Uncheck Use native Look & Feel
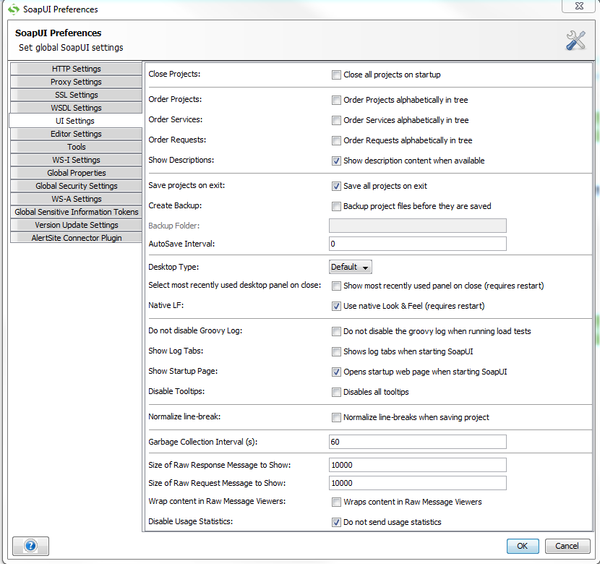The image size is (600, 564). (x=336, y=306)
